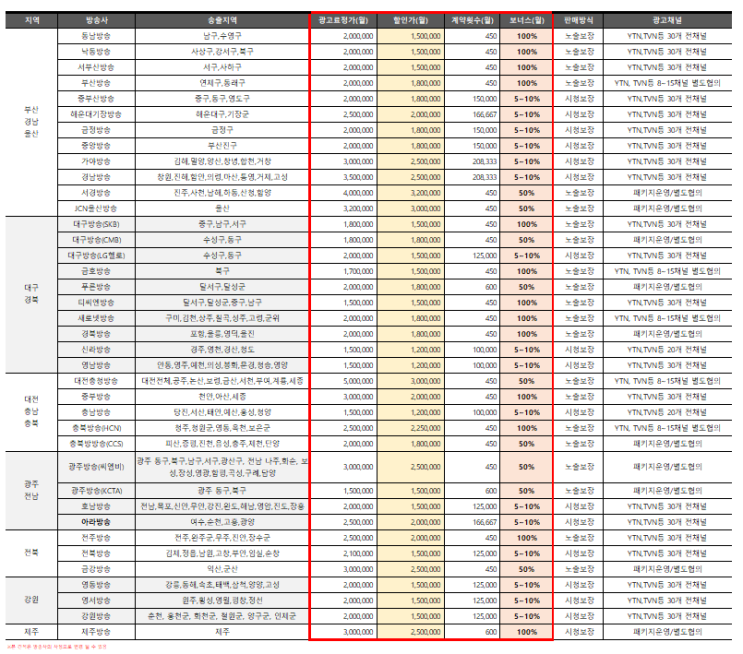Click the '광고료정가(월)' column header
Screen dimensions: 743x654
coord(344,20)
